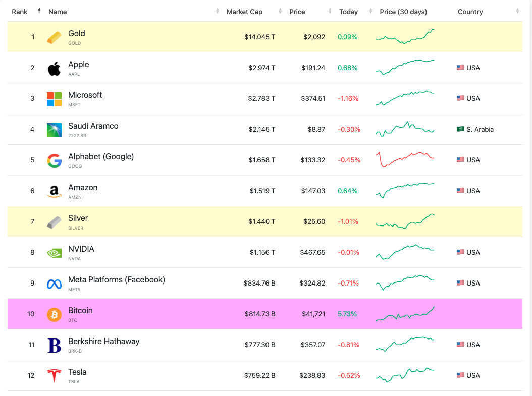Sort by Today percentage column
Viewport: 532px width, 396px height.
(x=348, y=12)
